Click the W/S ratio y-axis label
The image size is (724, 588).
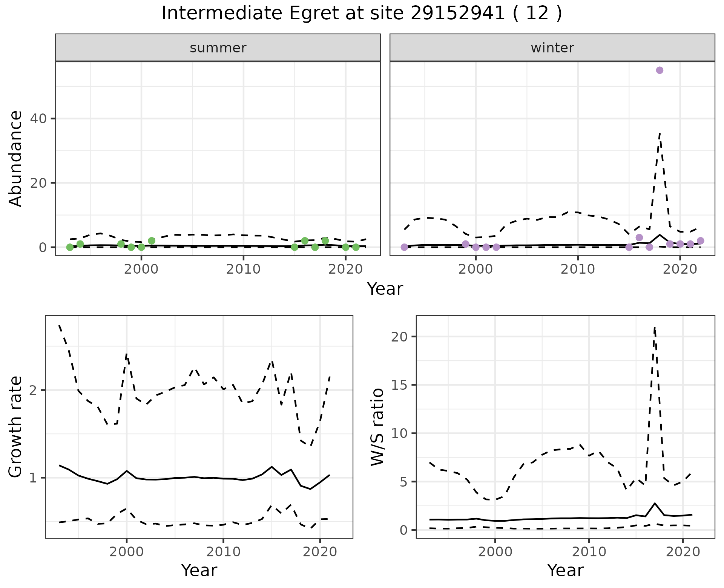(x=377, y=427)
